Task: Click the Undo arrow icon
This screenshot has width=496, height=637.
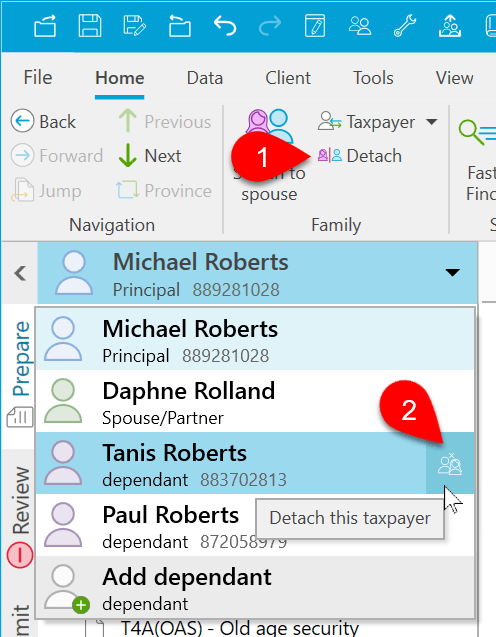Action: click(225, 26)
